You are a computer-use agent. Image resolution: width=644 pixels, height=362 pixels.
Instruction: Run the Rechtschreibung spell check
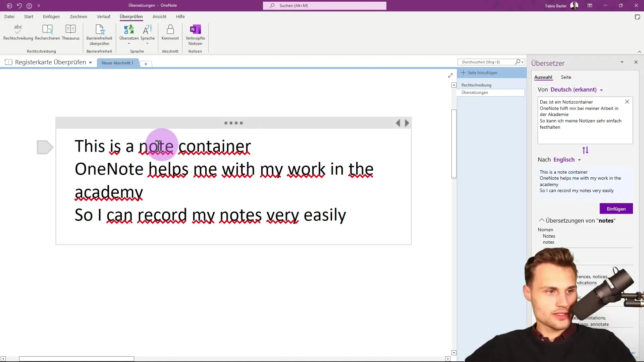point(18,33)
